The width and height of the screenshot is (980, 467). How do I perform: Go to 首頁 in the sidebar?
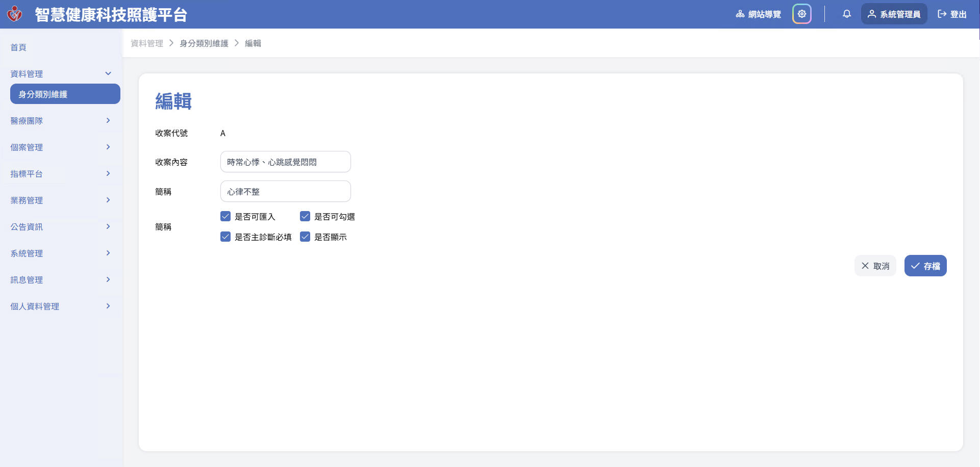tap(18, 47)
